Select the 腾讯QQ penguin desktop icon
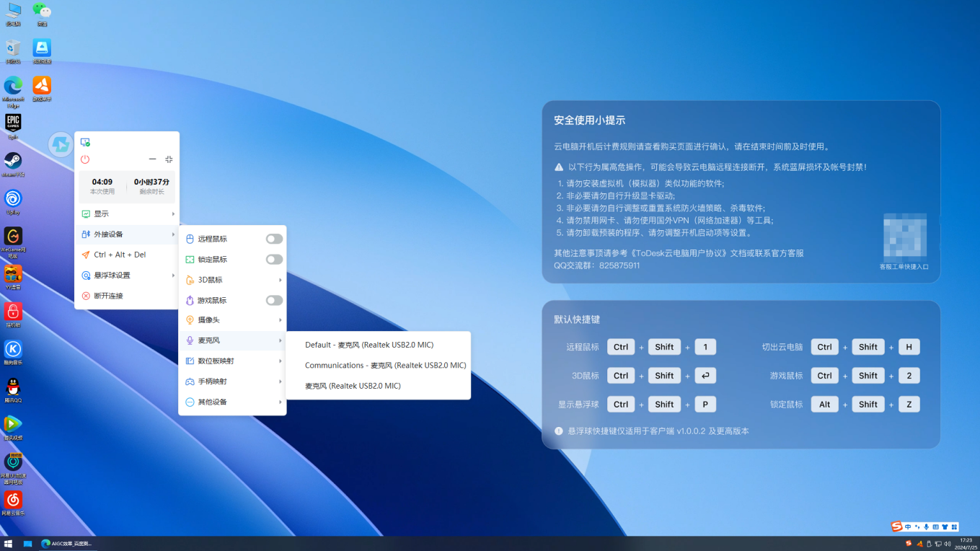This screenshot has width=980, height=551. tap(13, 389)
